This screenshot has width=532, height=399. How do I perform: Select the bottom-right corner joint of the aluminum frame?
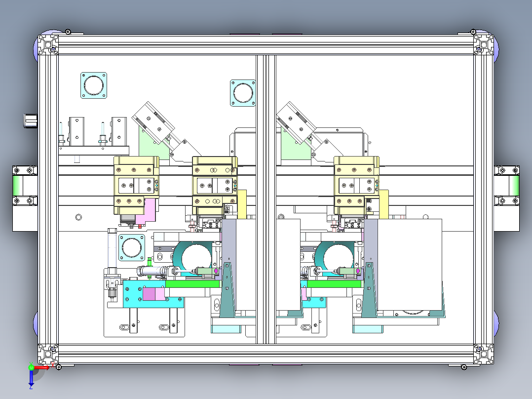484,354
